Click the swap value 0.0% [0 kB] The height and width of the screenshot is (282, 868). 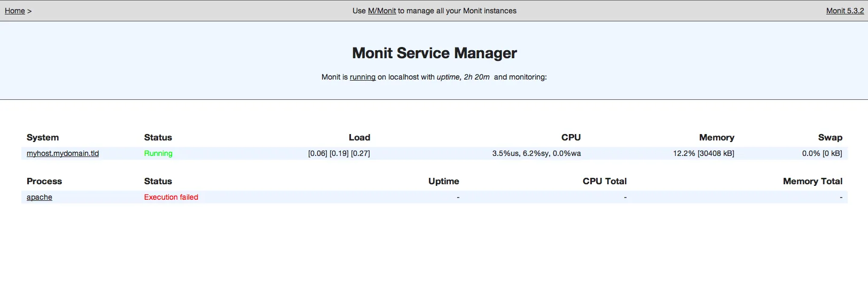[822, 153]
